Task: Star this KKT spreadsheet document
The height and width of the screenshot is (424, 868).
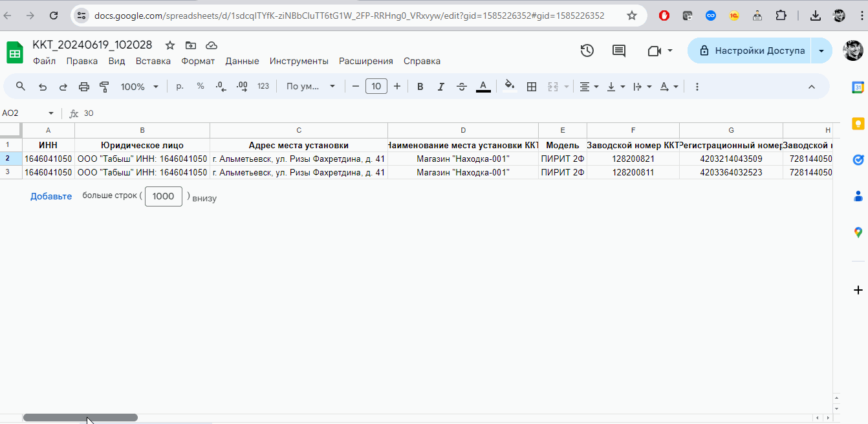Action: (170, 45)
